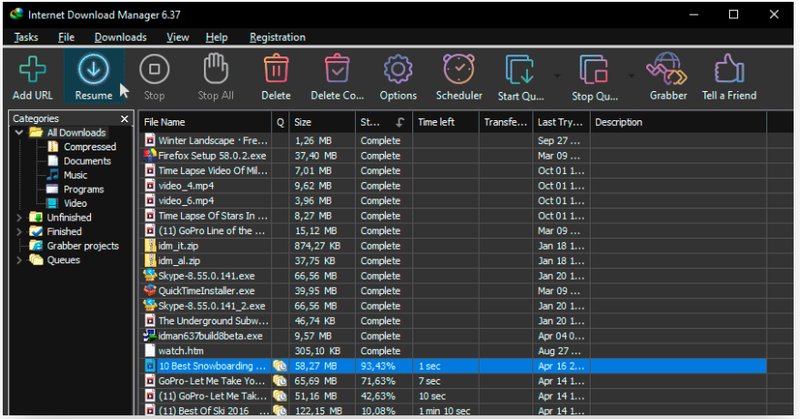Click the Tell a Friend thumbs-up icon
800x419 pixels.
tap(727, 70)
